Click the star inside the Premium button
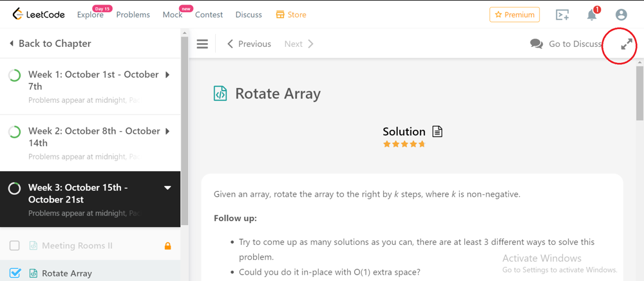644x281 pixels. (498, 15)
